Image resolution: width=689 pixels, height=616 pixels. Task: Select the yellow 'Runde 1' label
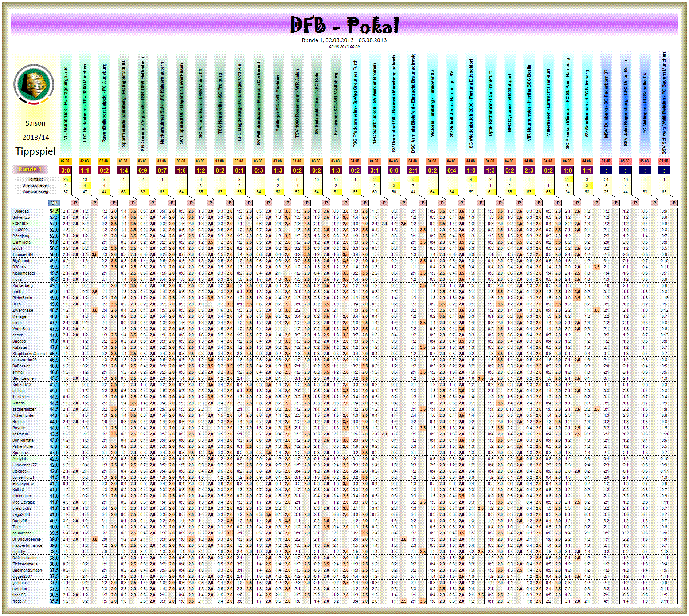click(x=30, y=169)
